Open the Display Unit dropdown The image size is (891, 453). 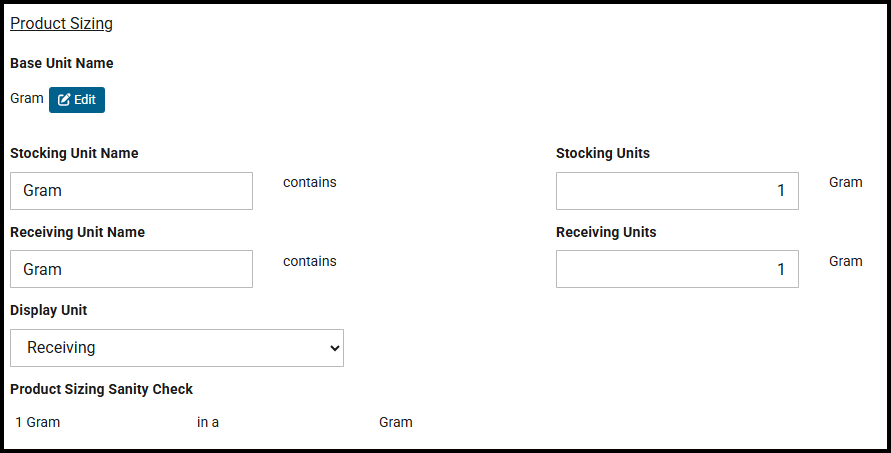tap(177, 348)
